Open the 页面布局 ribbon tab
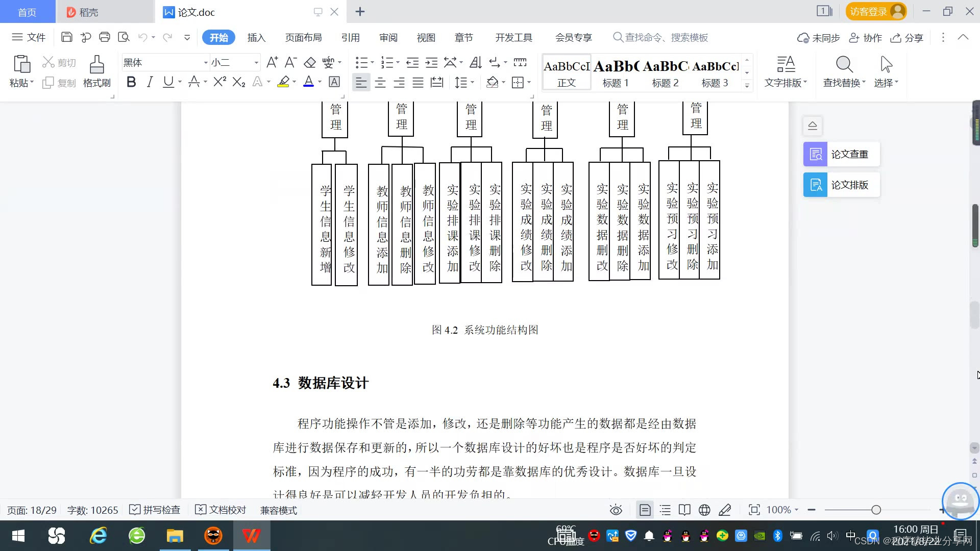 coord(303,38)
